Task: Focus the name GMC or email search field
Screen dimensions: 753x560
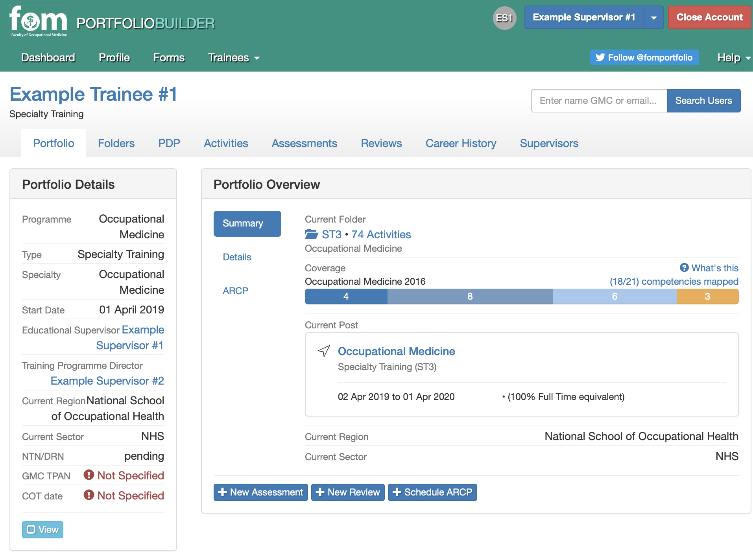Action: coord(599,101)
